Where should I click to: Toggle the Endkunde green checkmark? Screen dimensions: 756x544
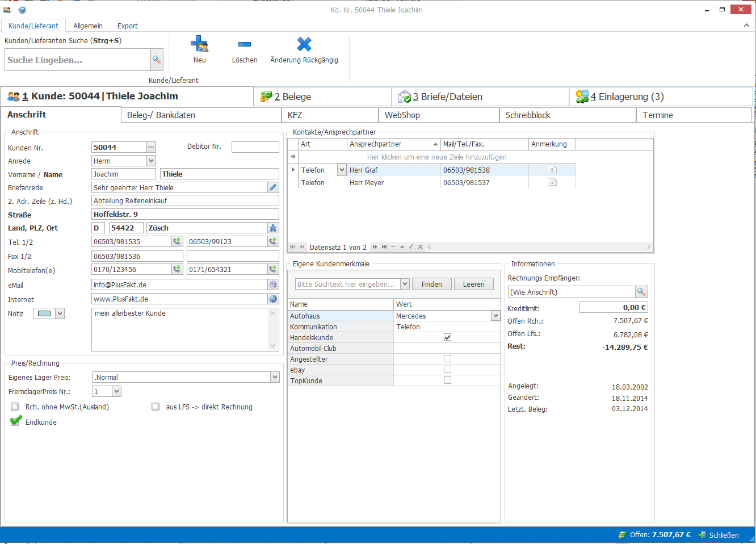(16, 421)
